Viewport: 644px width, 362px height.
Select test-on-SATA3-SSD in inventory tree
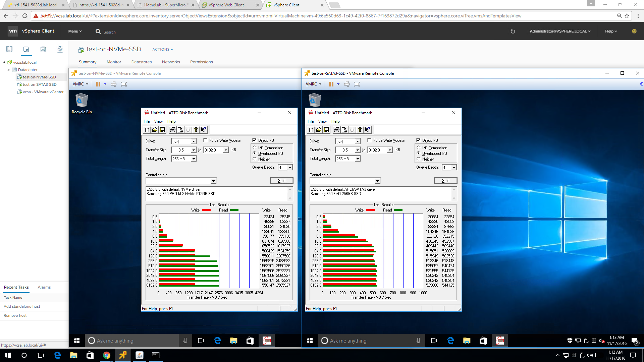coord(40,84)
